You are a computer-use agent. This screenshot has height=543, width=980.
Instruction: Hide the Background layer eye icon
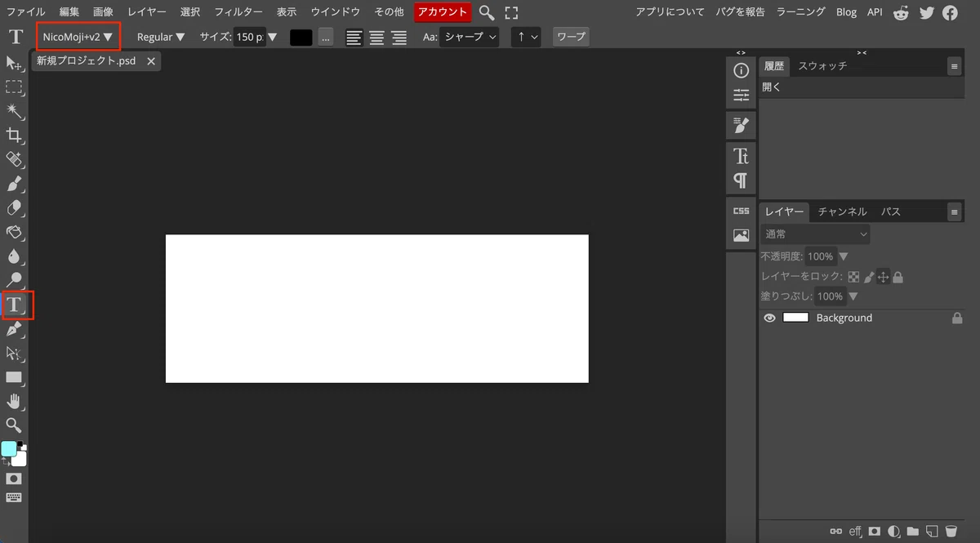click(769, 318)
